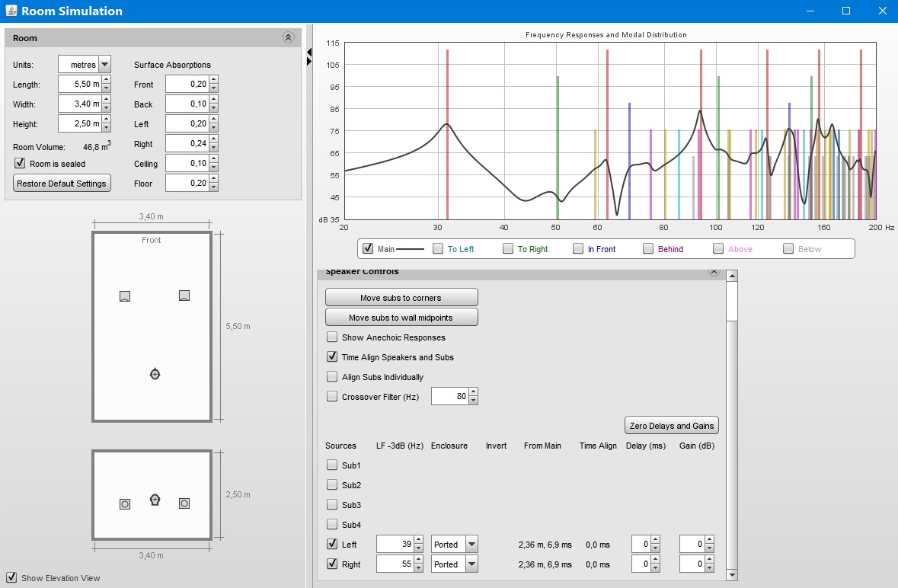Click the right speaker icon in elevation view
Viewport: 898px width, 588px height.
point(184,503)
